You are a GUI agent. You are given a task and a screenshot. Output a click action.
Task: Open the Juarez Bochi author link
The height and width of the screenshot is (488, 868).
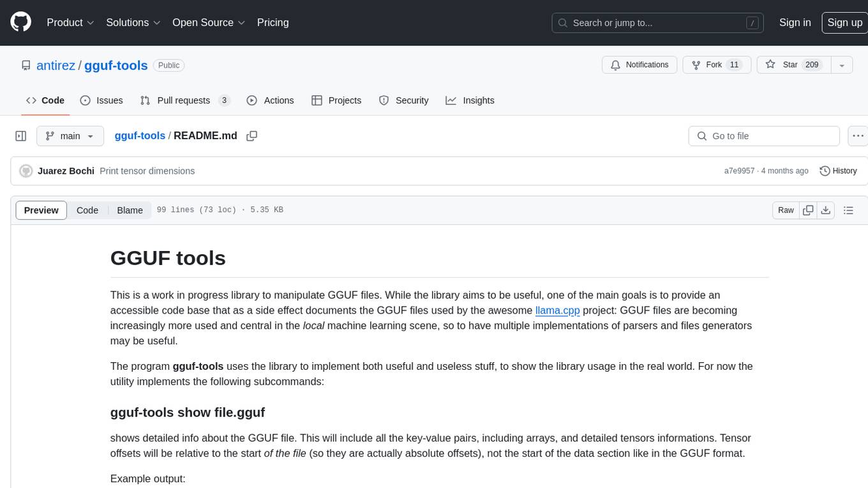tap(66, 171)
